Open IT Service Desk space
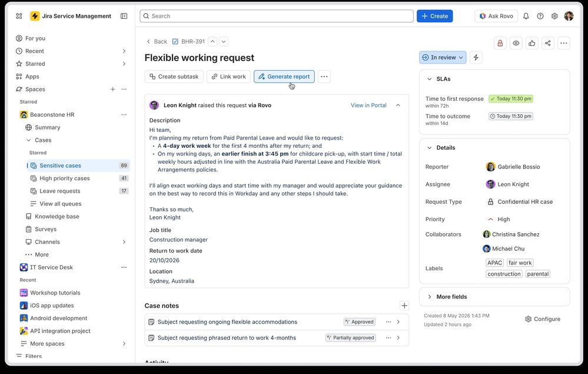 click(51, 267)
